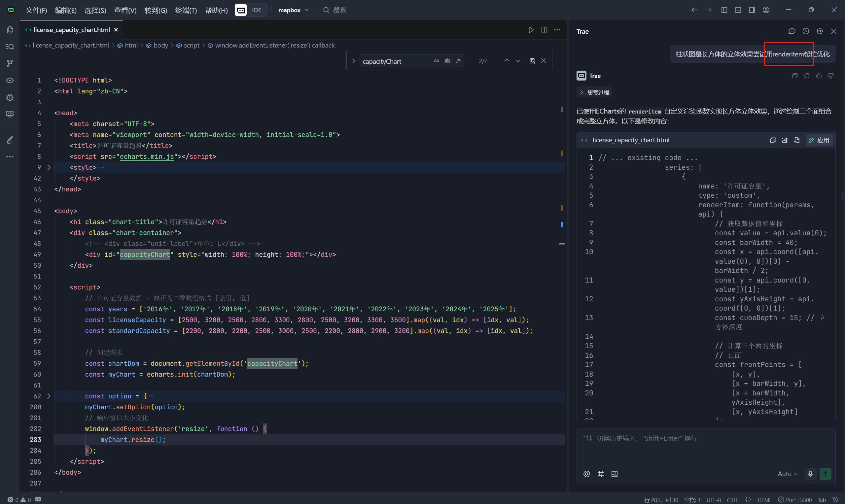845x504 pixels.
Task: Open the mapbox project dropdown
Action: tap(293, 10)
